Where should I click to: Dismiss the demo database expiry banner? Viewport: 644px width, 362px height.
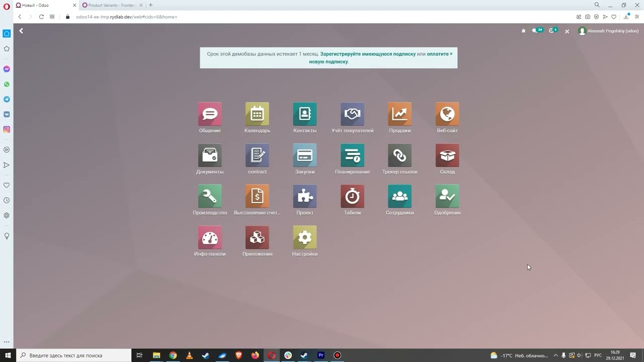click(451, 54)
